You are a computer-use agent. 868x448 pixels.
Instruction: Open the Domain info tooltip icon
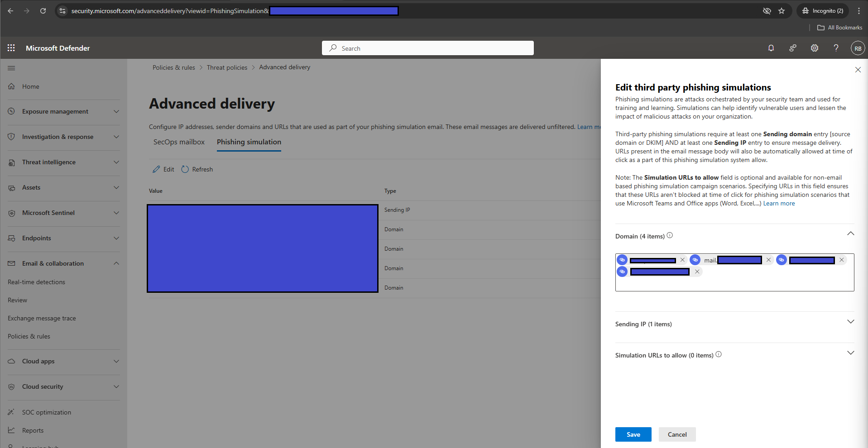670,235
